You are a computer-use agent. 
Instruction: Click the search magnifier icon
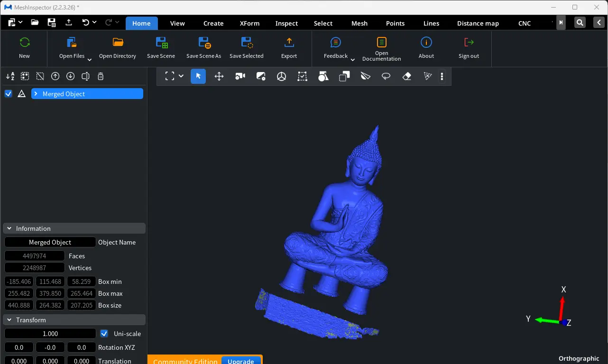580,22
